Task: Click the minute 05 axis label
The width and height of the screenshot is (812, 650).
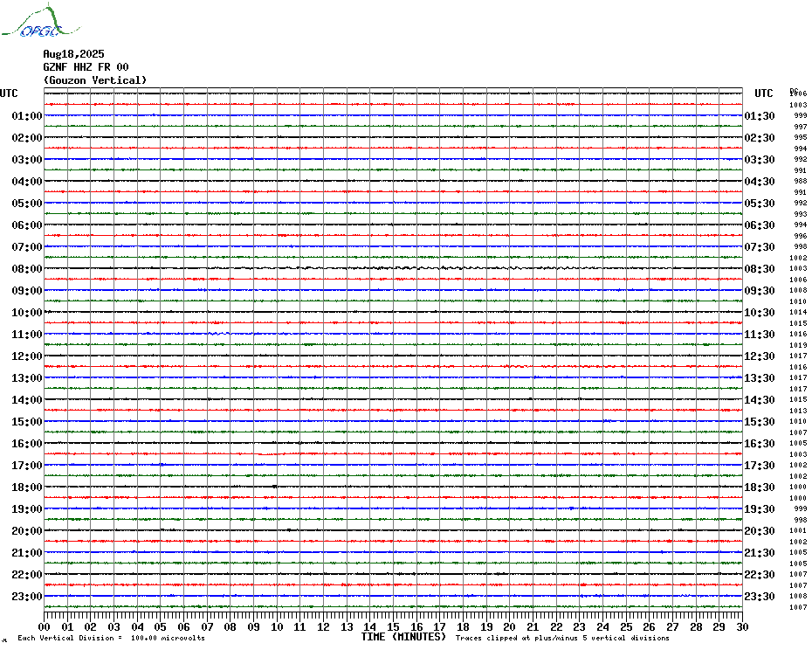Action: 161,627
